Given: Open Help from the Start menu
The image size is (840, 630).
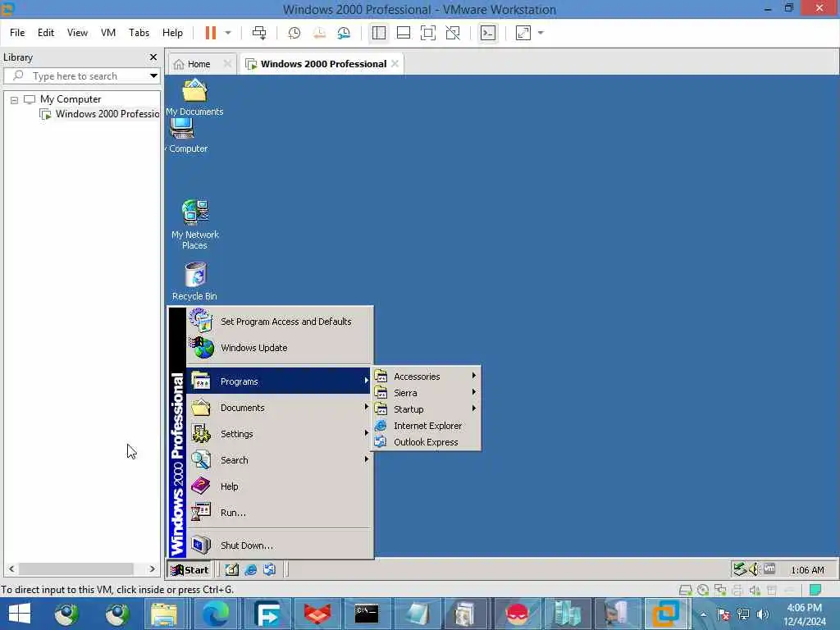Looking at the screenshot, I should tap(280, 486).
